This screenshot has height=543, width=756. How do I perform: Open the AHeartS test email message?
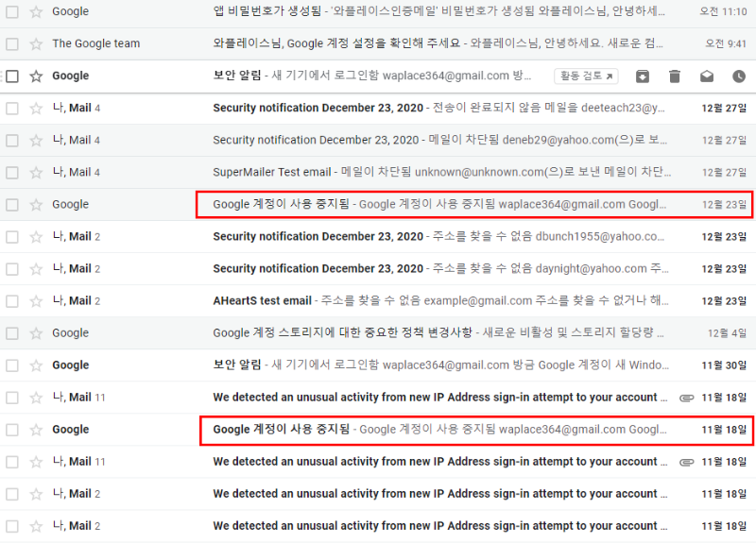point(425,301)
